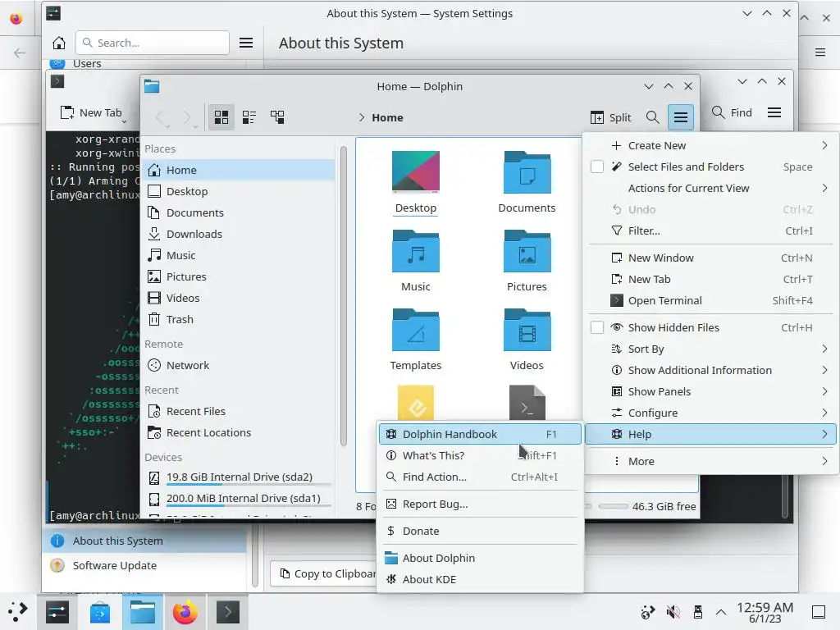Choose Filter... from the menu

pyautogui.click(x=710, y=231)
